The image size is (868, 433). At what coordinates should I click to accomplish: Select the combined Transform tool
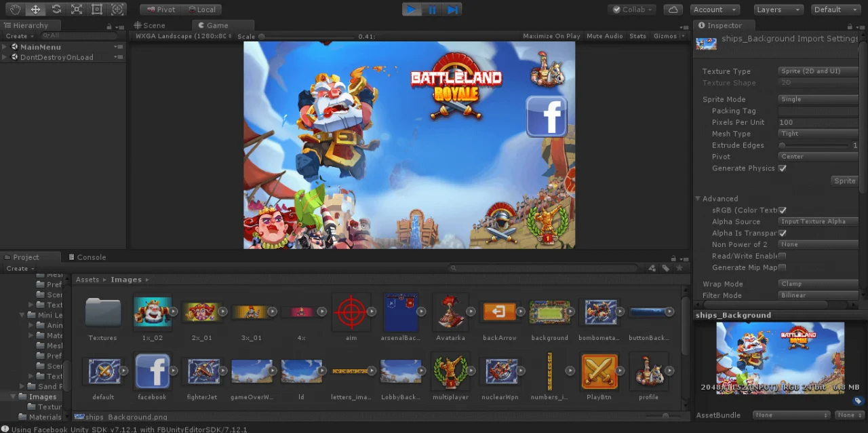point(117,10)
